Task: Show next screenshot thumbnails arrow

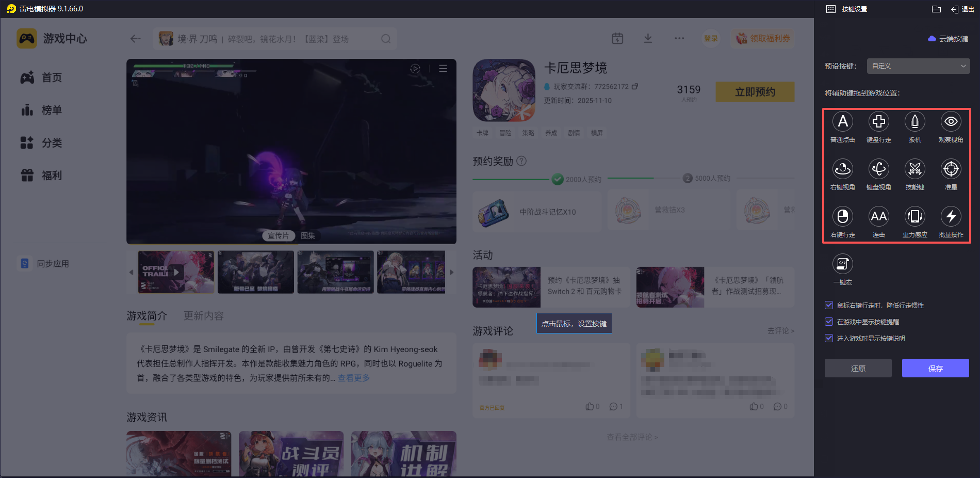Action: pyautogui.click(x=452, y=272)
